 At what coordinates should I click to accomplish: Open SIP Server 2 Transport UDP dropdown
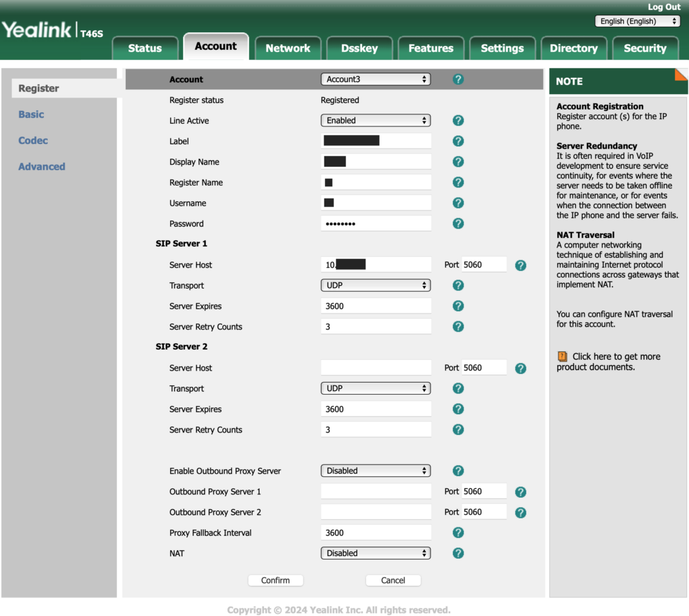tap(375, 389)
